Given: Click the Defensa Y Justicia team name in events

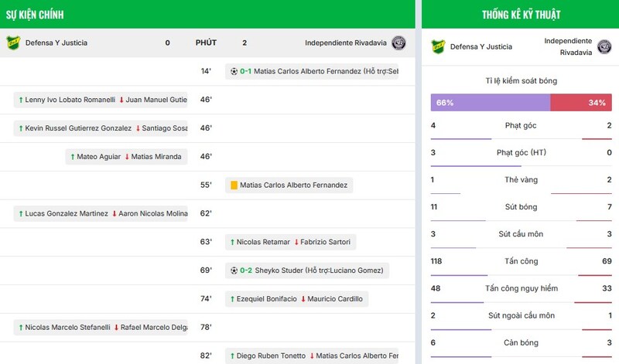Looking at the screenshot, I should pyautogui.click(x=56, y=43).
